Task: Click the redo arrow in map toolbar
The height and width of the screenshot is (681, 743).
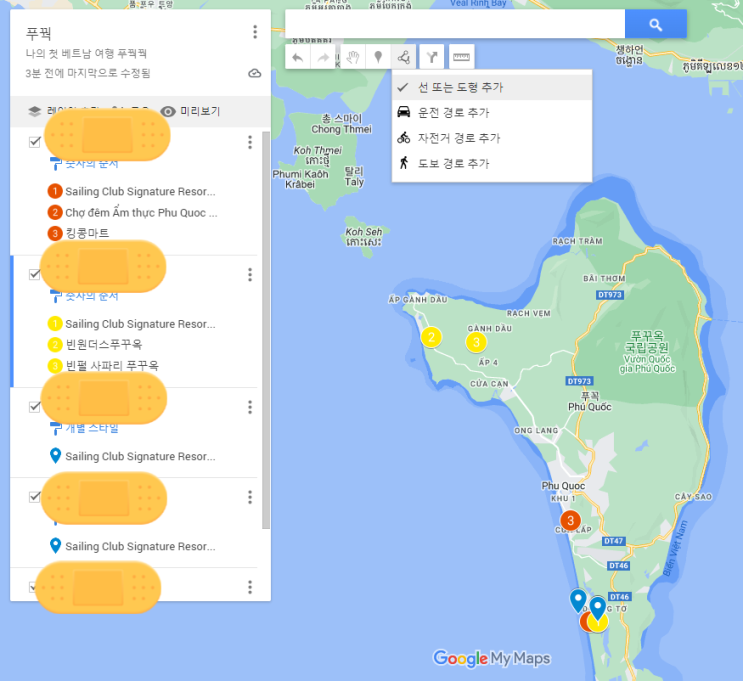Action: 323,58
